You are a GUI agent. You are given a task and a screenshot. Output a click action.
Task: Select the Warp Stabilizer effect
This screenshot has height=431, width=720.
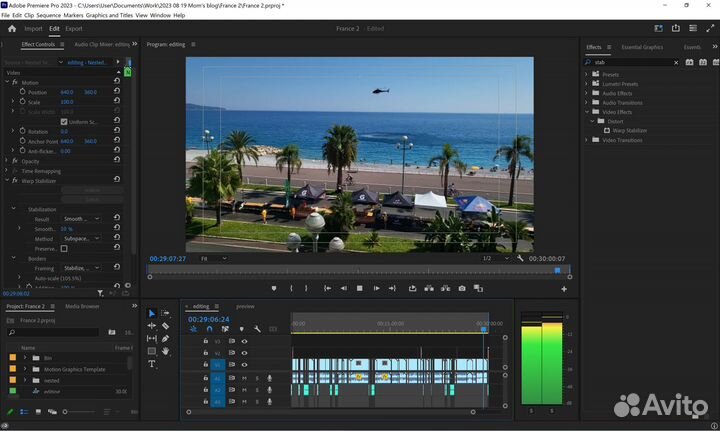click(631, 131)
